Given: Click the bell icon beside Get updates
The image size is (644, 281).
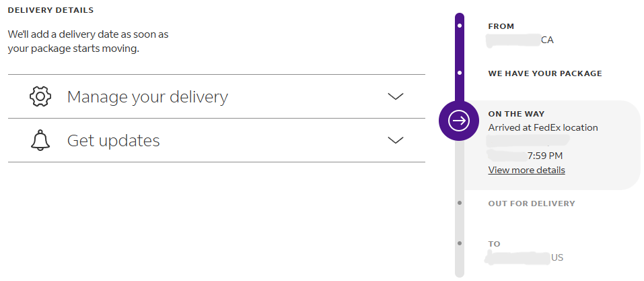Looking at the screenshot, I should (x=40, y=140).
